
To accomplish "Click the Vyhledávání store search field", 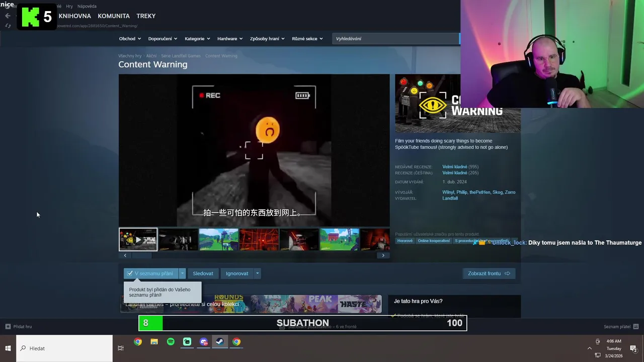I will coord(395,39).
